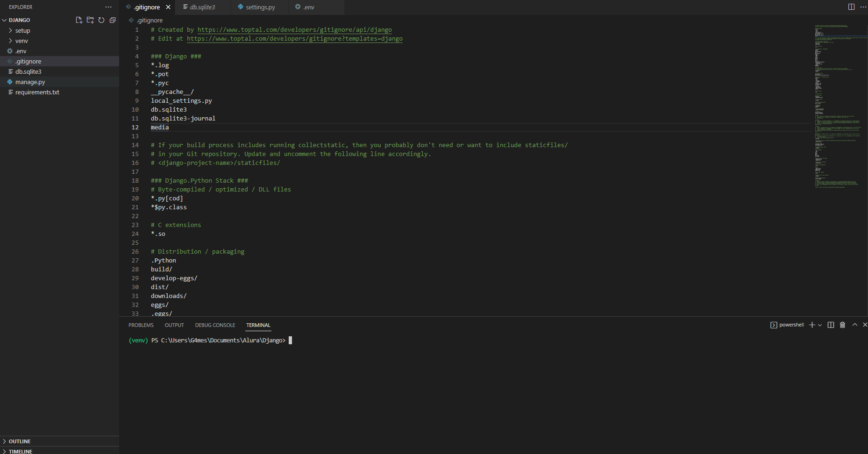Click the .gitignore breadcrumb
868x454 pixels.
tap(146, 20)
